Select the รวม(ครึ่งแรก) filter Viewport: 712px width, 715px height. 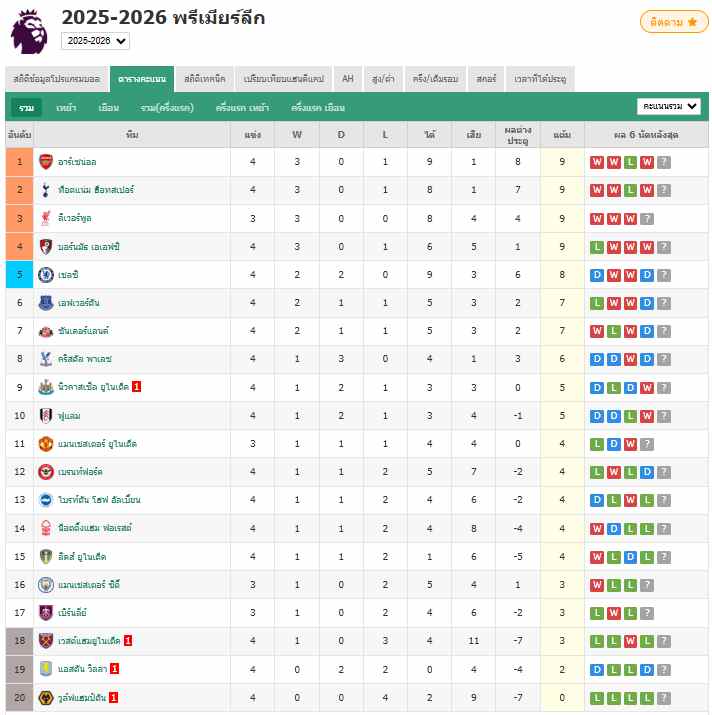[167, 108]
